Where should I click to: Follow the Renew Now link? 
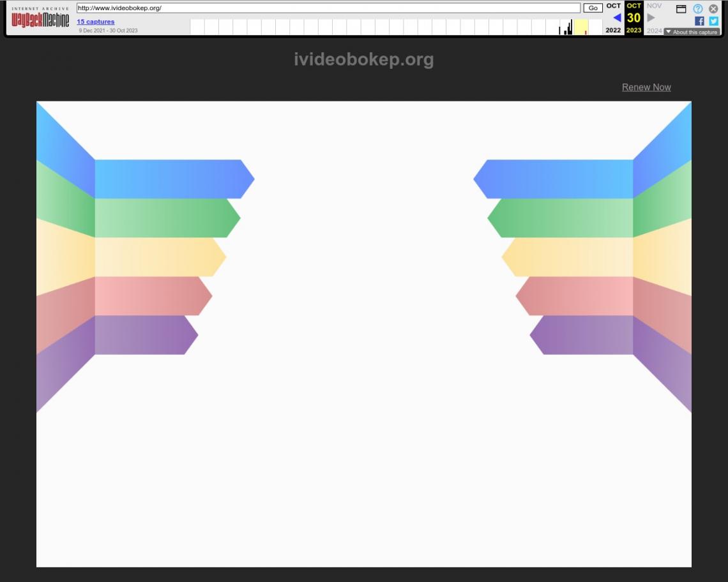point(646,87)
